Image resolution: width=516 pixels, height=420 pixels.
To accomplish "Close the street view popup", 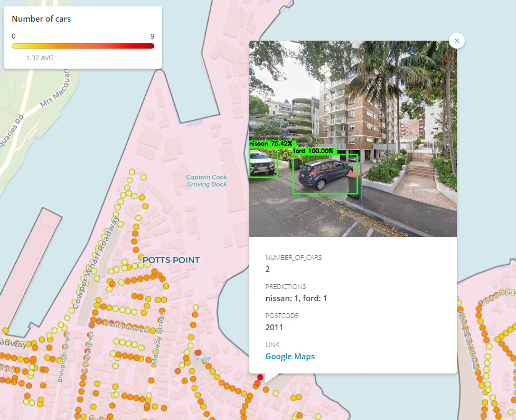I will [x=457, y=41].
